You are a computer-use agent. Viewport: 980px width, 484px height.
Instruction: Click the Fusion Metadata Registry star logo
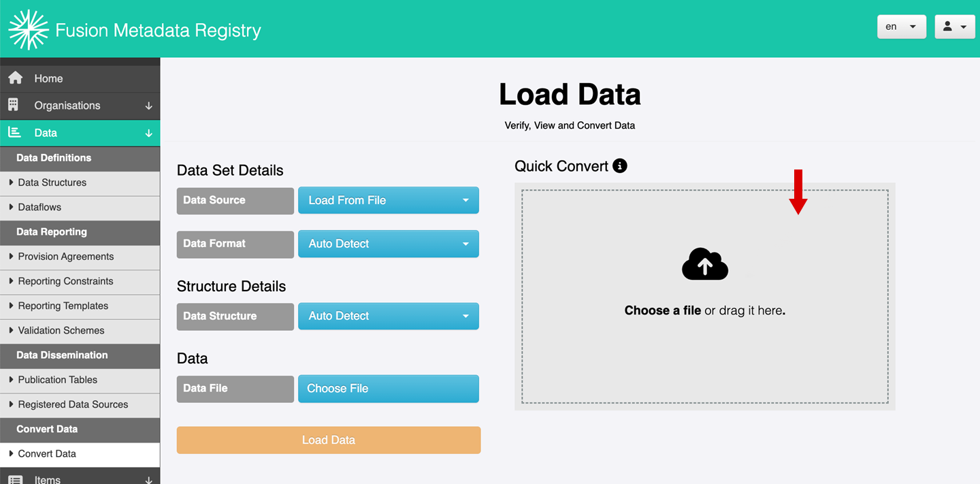point(28,30)
